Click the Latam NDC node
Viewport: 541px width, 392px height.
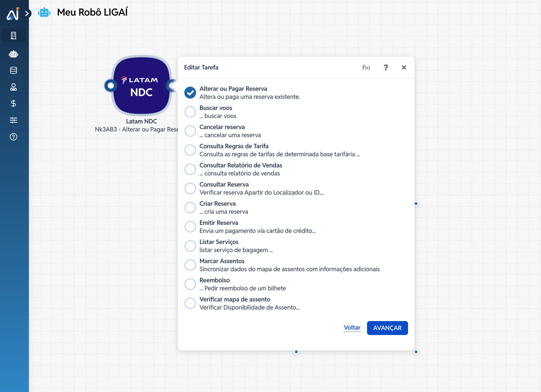(141, 86)
